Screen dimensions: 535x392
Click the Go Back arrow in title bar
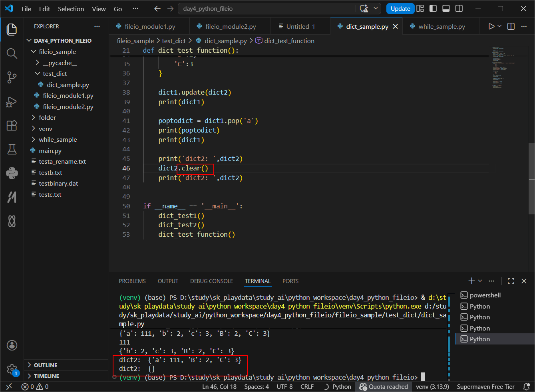click(157, 8)
